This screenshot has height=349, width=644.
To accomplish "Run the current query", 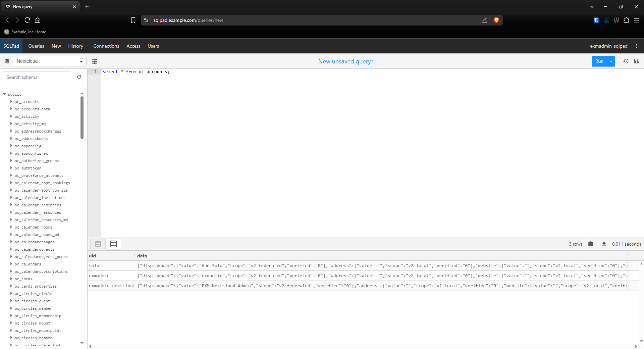I will [599, 61].
